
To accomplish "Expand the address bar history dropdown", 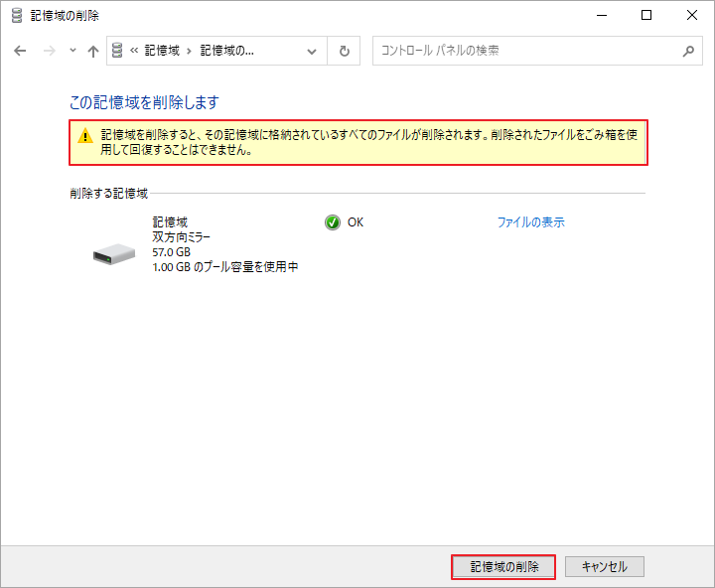I will pos(313,51).
